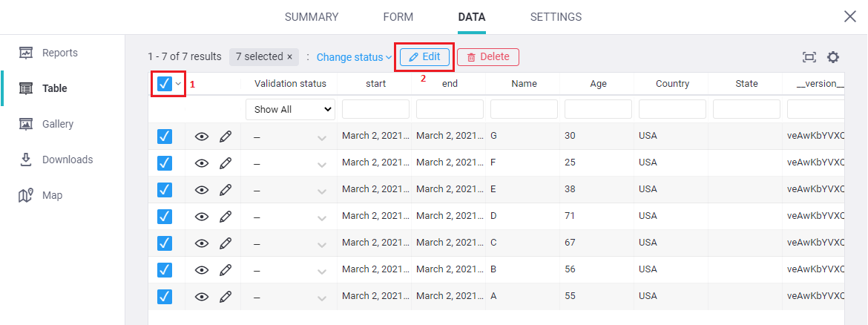The height and width of the screenshot is (325, 868).
Task: Switch to the SUMMARY tab
Action: [312, 17]
